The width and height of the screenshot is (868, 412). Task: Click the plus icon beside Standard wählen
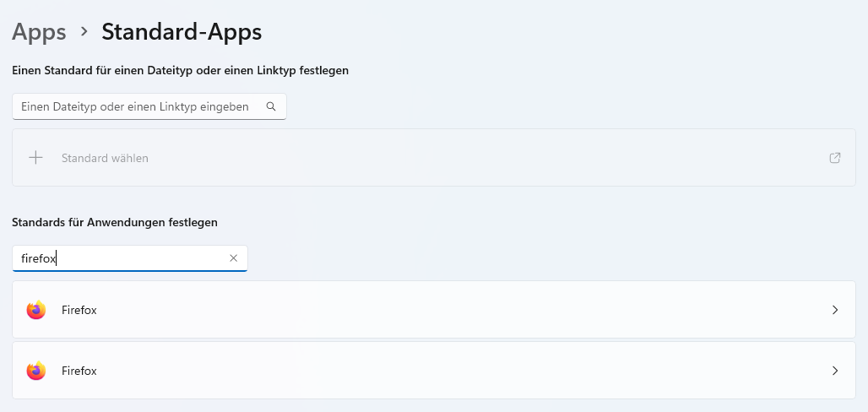click(35, 158)
